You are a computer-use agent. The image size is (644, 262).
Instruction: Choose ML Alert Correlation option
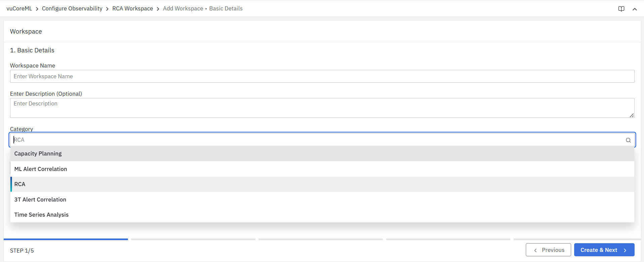click(x=41, y=169)
